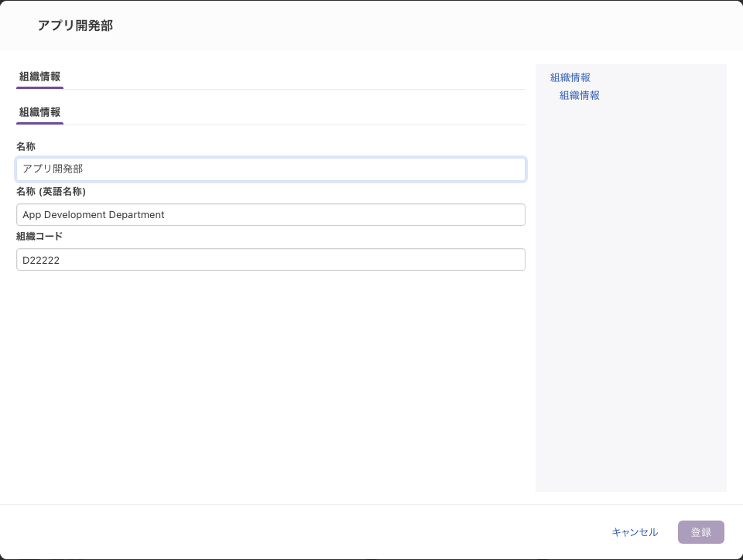Click the 名称 (英語名称) text field

click(x=271, y=215)
